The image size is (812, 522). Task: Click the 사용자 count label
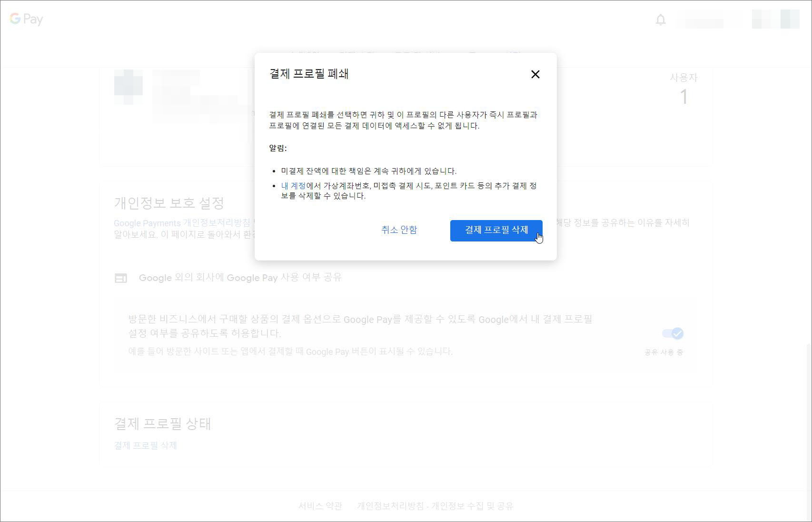683,78
